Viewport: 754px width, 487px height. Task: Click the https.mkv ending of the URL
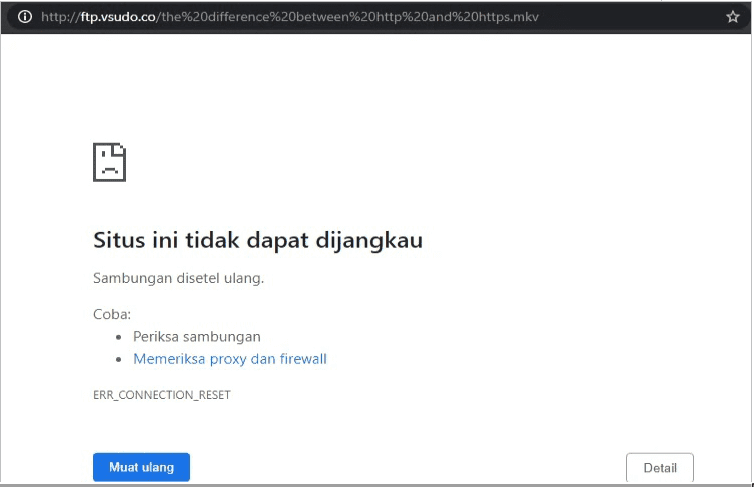(x=510, y=17)
